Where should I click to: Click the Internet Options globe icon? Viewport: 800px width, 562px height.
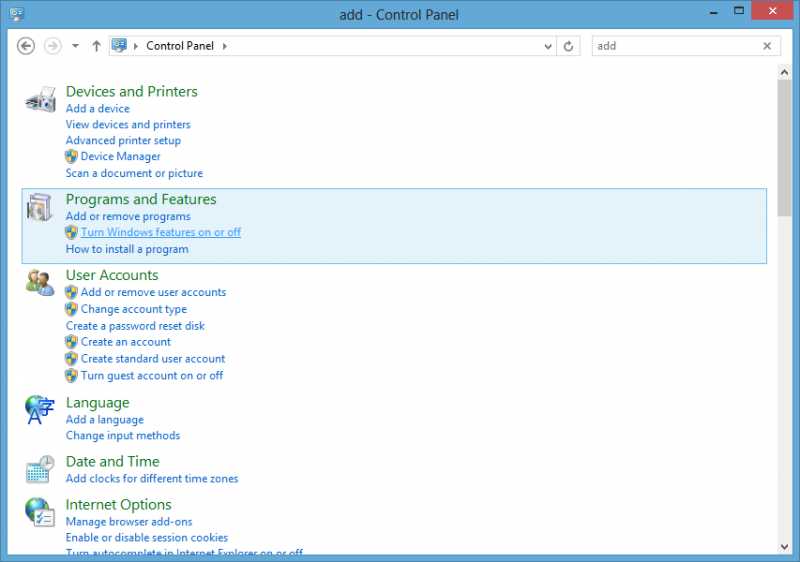pos(40,513)
